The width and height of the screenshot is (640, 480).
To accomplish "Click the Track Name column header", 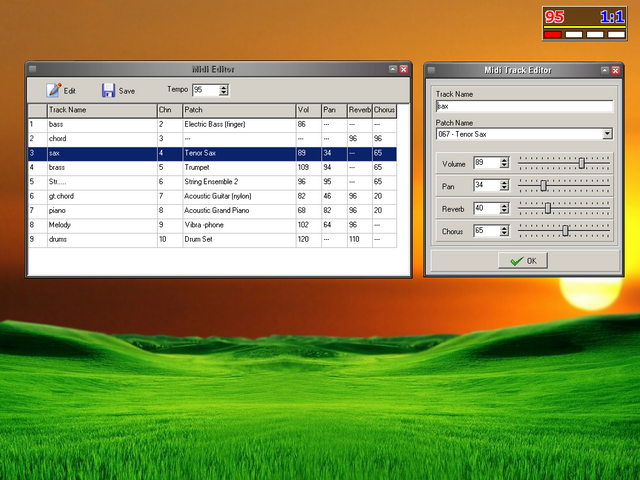I will coord(102,110).
